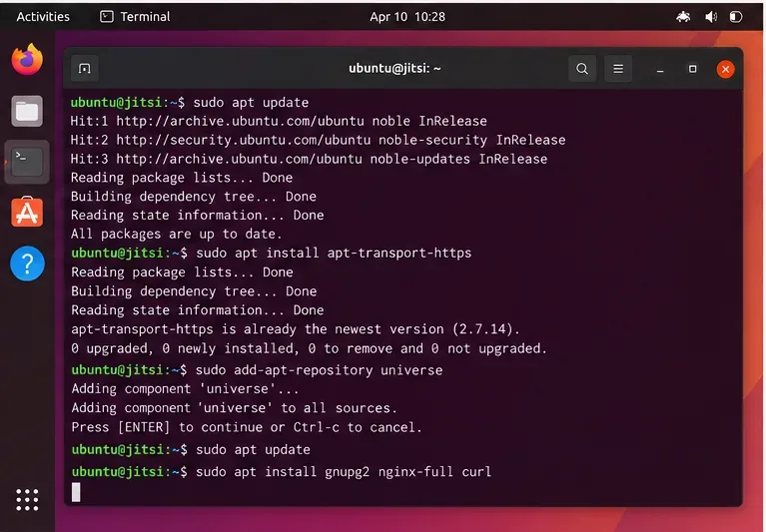Open the battery power icon system menu
This screenshot has height=532, width=766.
pos(736,17)
